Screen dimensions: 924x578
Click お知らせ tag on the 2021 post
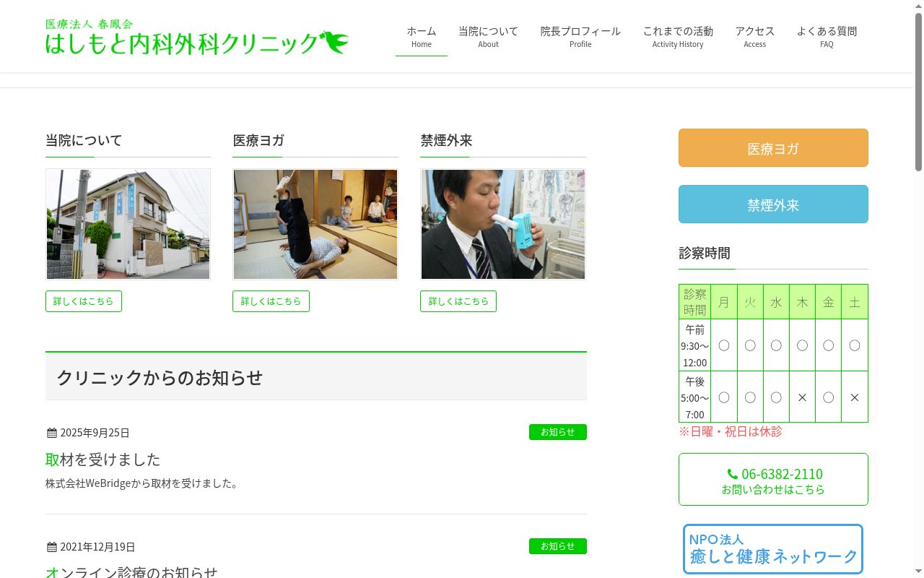click(x=558, y=546)
